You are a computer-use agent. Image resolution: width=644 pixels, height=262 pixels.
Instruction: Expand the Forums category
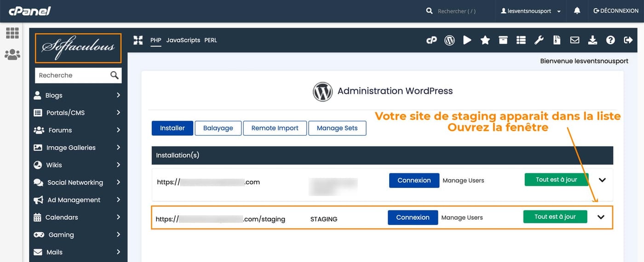pyautogui.click(x=78, y=130)
